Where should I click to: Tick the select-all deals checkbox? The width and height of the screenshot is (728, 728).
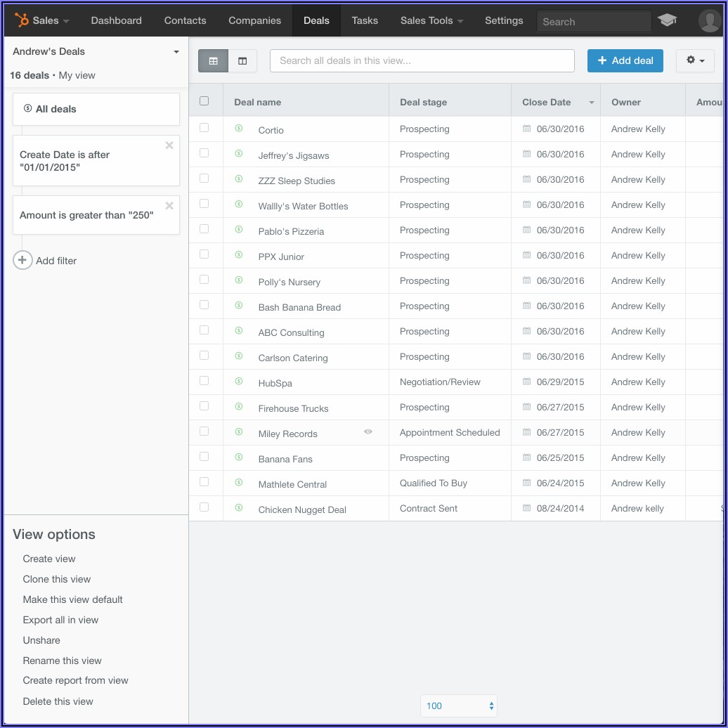click(x=204, y=101)
